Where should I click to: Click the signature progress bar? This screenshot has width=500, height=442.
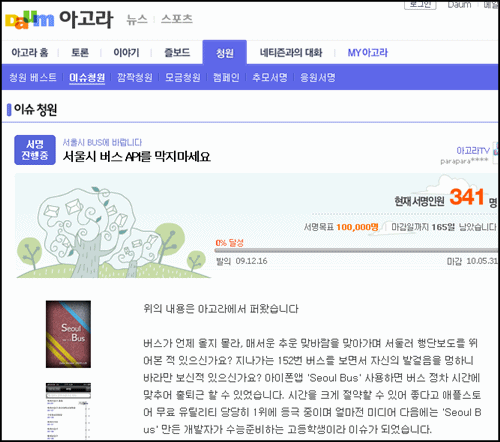[x=357, y=250]
